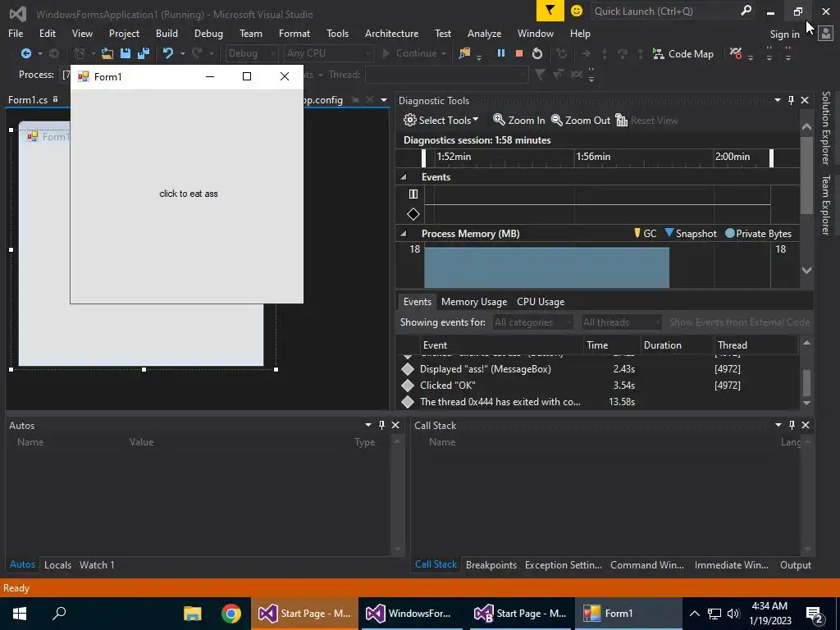The height and width of the screenshot is (630, 840).
Task: Click the break events pause track icon
Action: point(413,194)
